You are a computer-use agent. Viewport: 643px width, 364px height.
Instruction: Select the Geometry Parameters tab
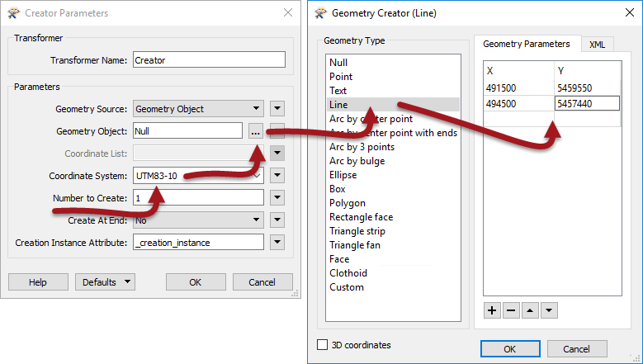(x=527, y=44)
